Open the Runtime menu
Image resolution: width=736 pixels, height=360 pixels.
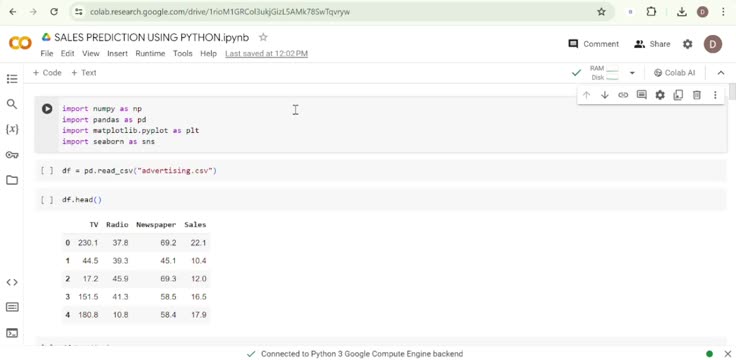(150, 54)
